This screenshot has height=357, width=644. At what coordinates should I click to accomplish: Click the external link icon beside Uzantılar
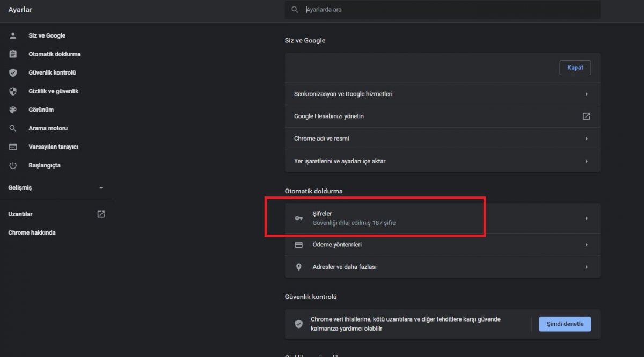101,214
